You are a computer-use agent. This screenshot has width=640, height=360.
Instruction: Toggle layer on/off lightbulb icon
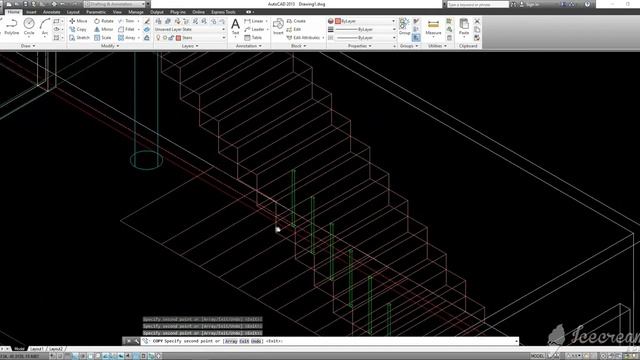click(x=158, y=38)
